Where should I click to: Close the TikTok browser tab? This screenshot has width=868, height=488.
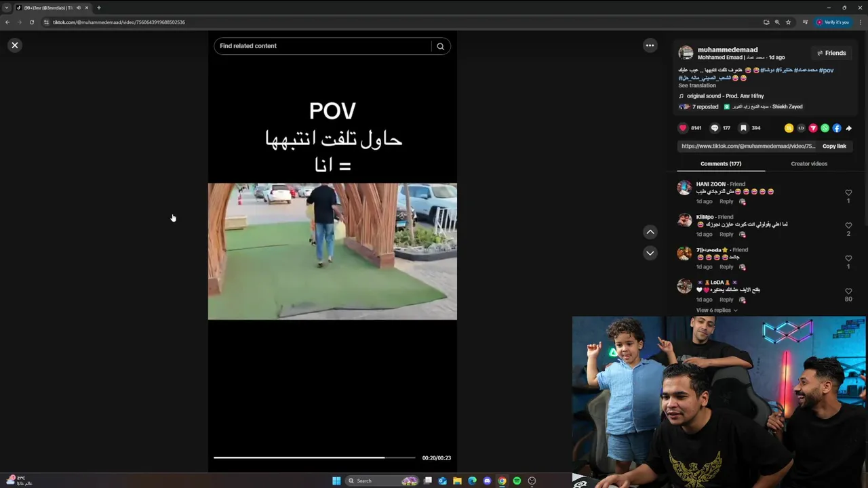point(87,7)
